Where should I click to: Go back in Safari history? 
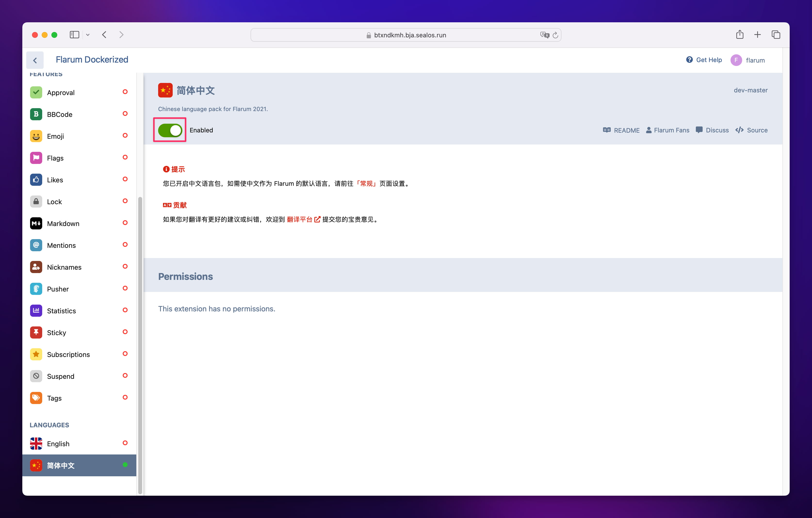tap(104, 35)
